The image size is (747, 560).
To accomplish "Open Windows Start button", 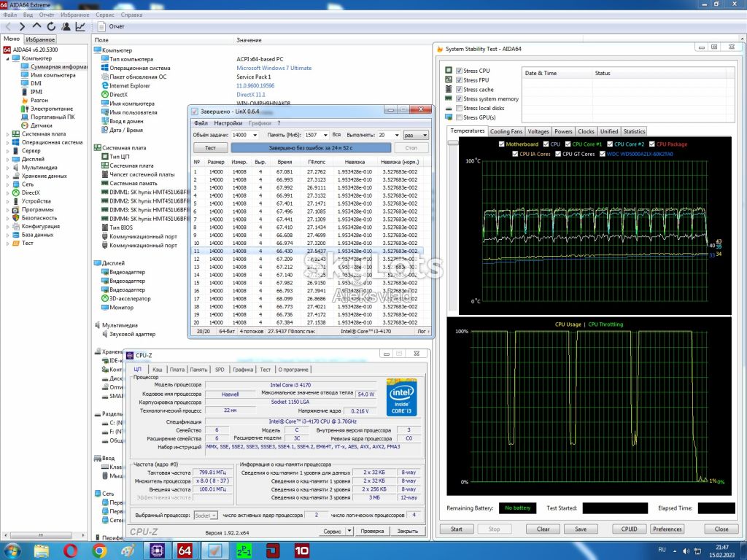I will 12,551.
